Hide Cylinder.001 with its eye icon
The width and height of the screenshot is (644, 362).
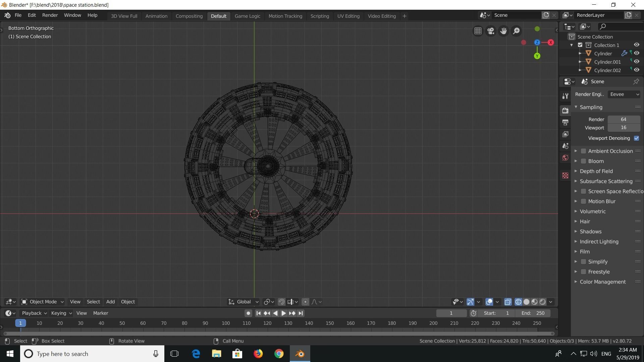(636, 62)
